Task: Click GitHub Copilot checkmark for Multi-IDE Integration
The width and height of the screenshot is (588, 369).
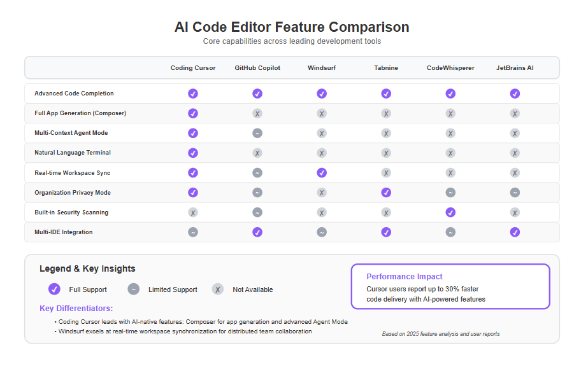Action: coord(257,232)
